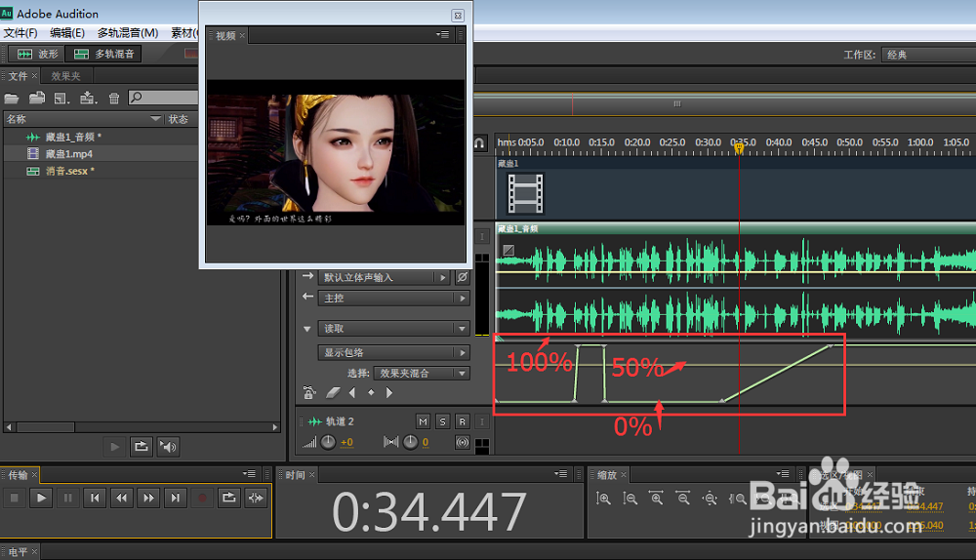Click the transport pause button

(x=68, y=498)
